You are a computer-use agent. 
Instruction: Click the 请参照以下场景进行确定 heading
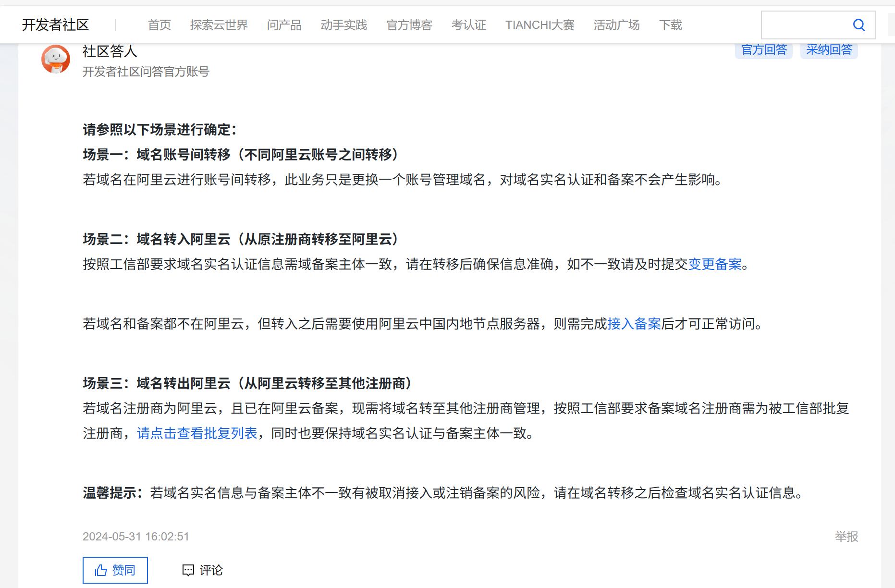pos(160,130)
